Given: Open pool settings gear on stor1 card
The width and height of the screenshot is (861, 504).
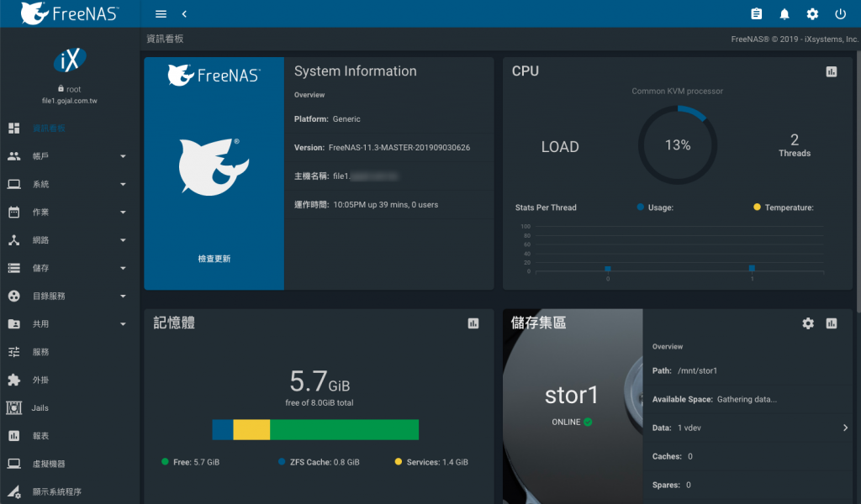Looking at the screenshot, I should pyautogui.click(x=808, y=323).
